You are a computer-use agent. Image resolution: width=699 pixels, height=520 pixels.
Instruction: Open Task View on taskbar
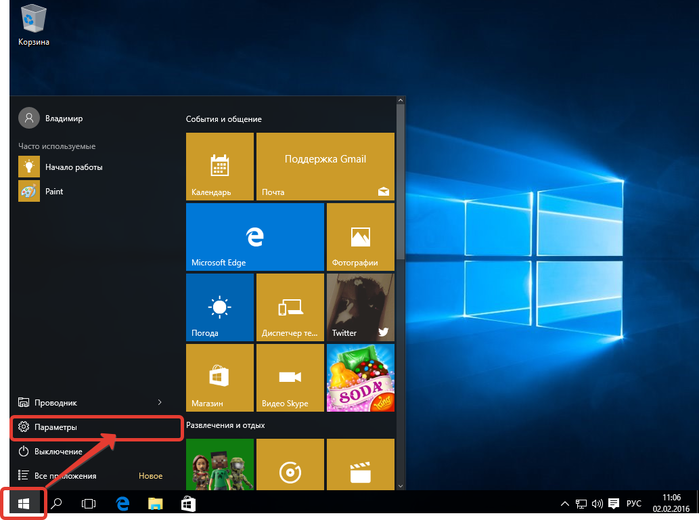pos(89,504)
